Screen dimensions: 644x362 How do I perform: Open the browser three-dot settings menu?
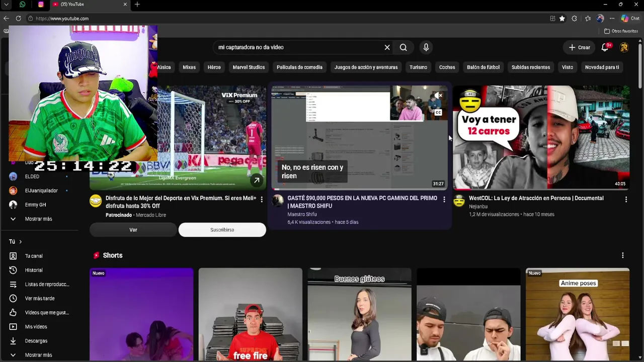point(612,19)
